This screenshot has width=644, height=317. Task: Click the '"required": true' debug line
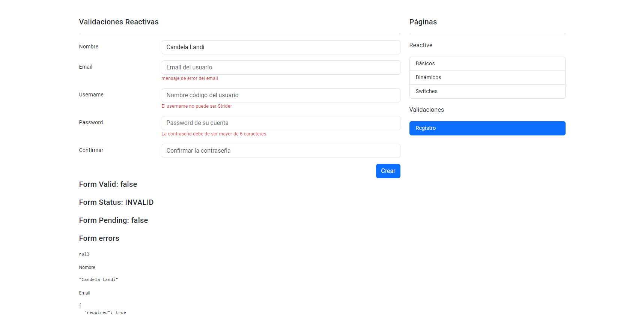point(105,313)
